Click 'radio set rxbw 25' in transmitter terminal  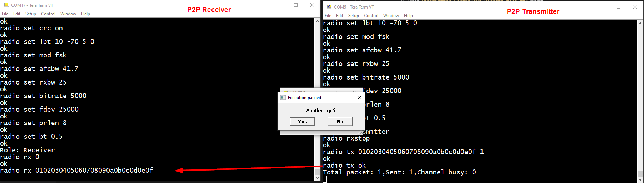pyautogui.click(x=356, y=64)
